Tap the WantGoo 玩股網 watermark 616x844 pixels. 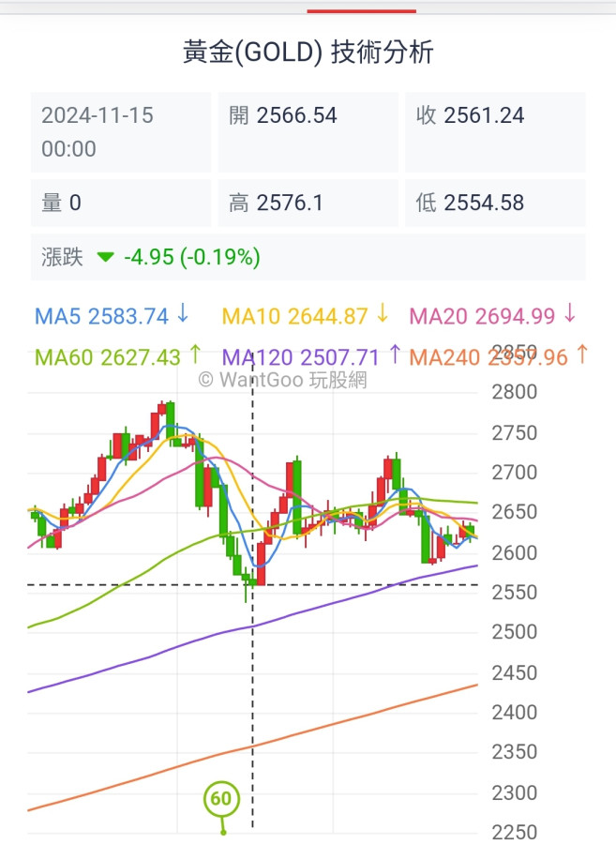click(x=282, y=380)
